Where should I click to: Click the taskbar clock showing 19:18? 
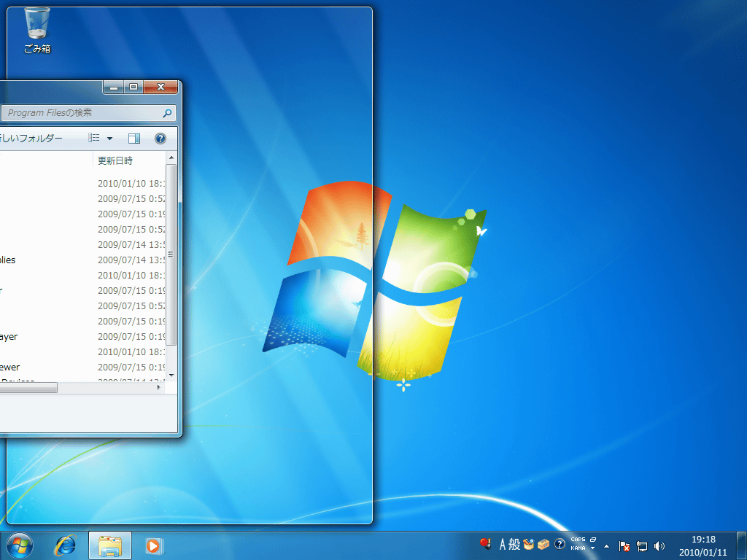[x=703, y=545]
